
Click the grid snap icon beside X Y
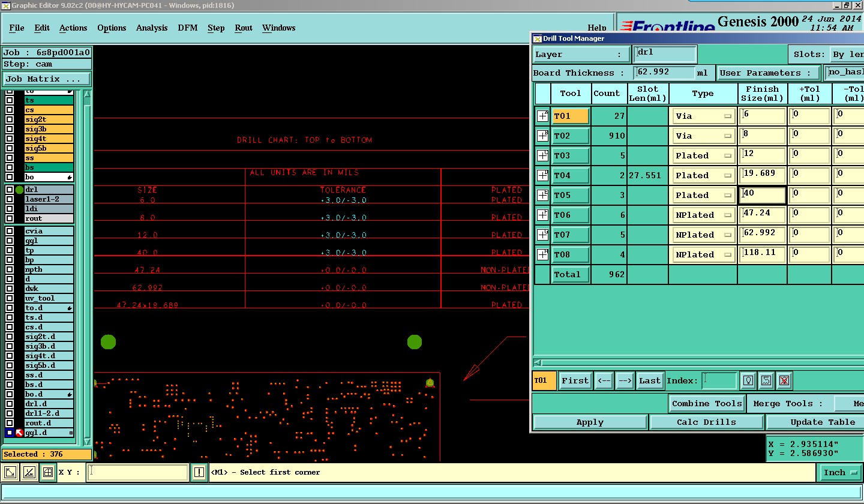47,473
